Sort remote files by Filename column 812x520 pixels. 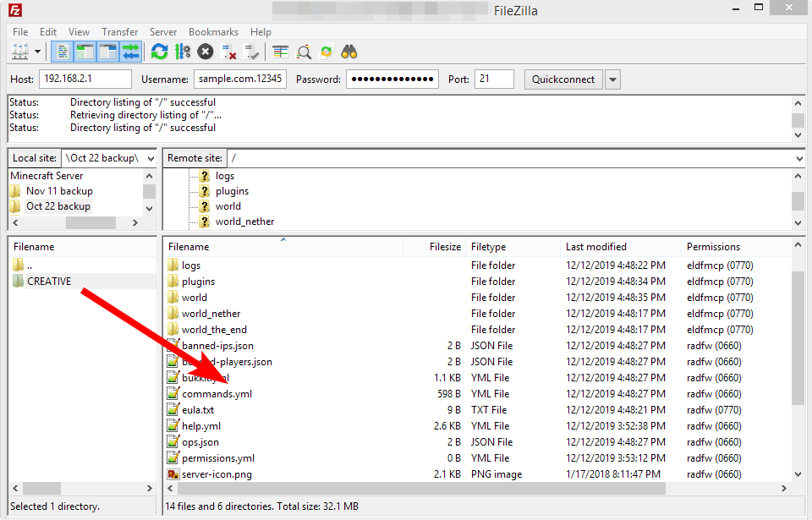283,247
